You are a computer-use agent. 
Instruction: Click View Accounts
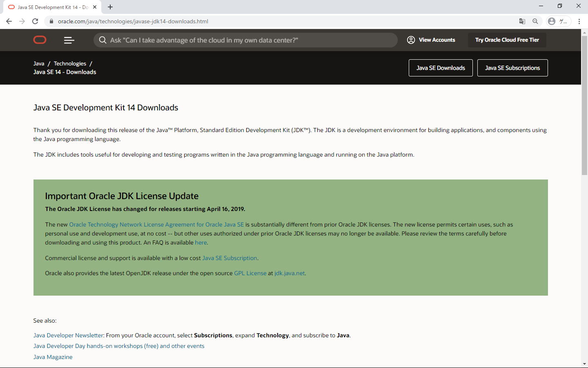[431, 40]
